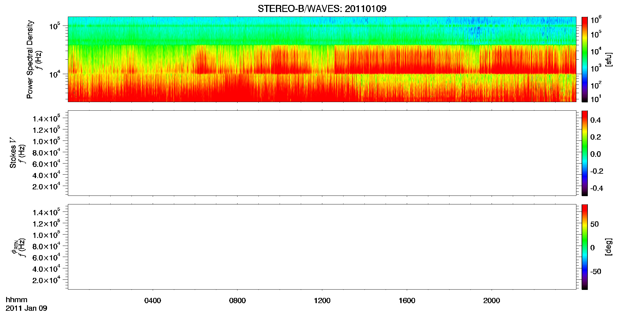Click the 1.2×10^5 tick of phi RTN panel
This screenshot has height=332, width=644.
pyautogui.click(x=46, y=223)
